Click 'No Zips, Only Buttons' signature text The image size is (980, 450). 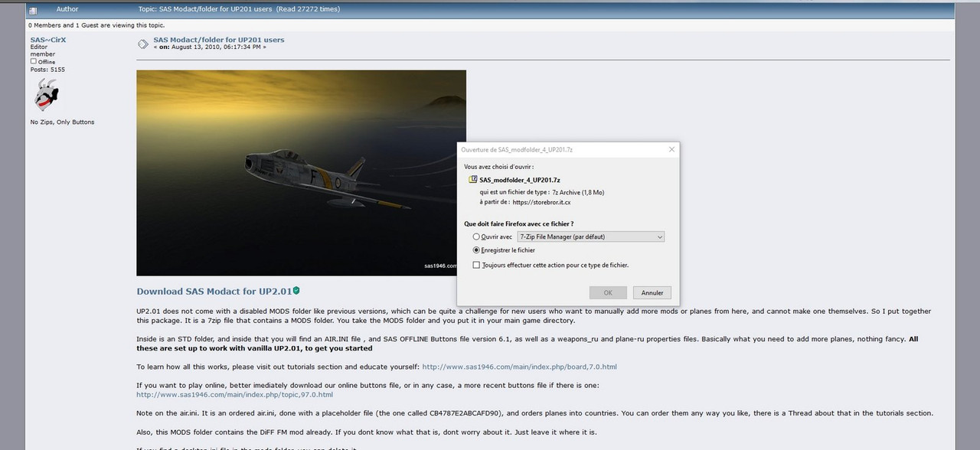pos(62,122)
